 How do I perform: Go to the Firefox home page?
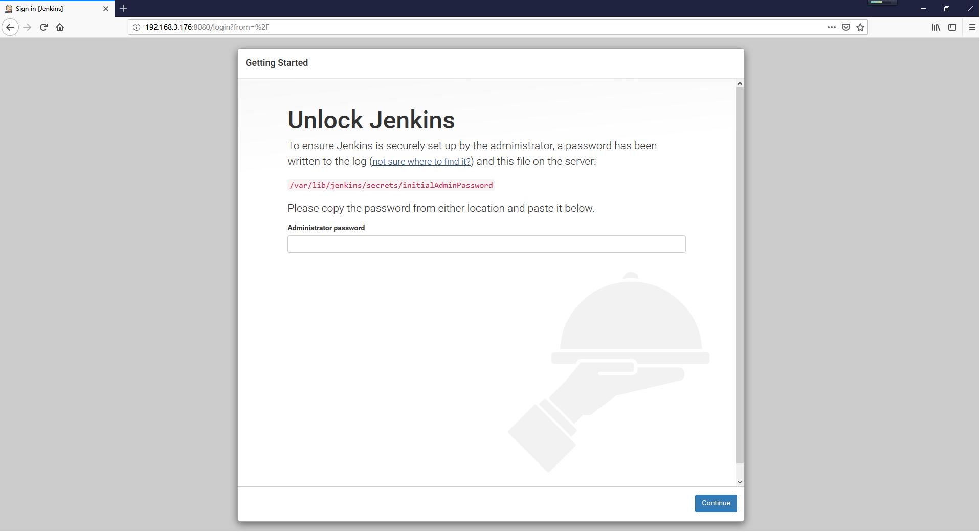pyautogui.click(x=59, y=27)
